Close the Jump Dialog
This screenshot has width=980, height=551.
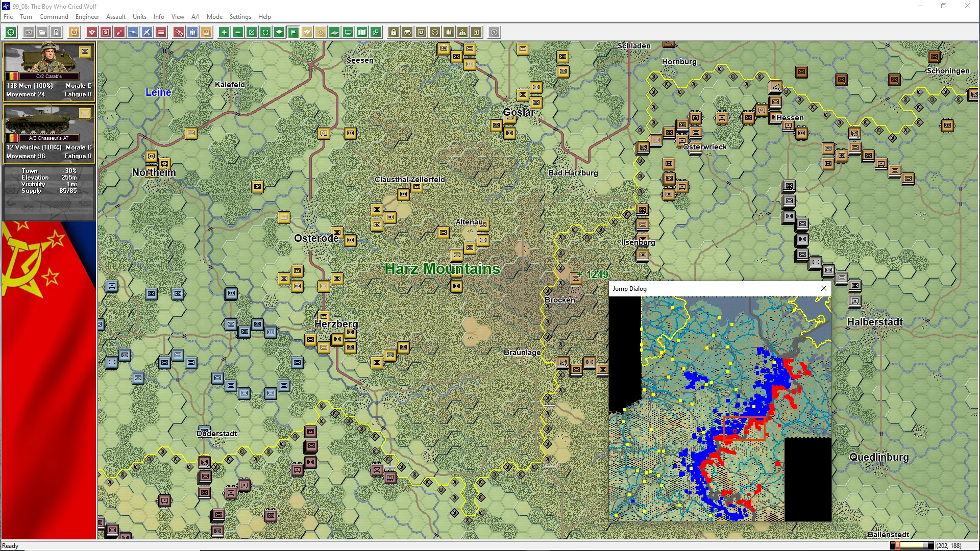coord(823,289)
